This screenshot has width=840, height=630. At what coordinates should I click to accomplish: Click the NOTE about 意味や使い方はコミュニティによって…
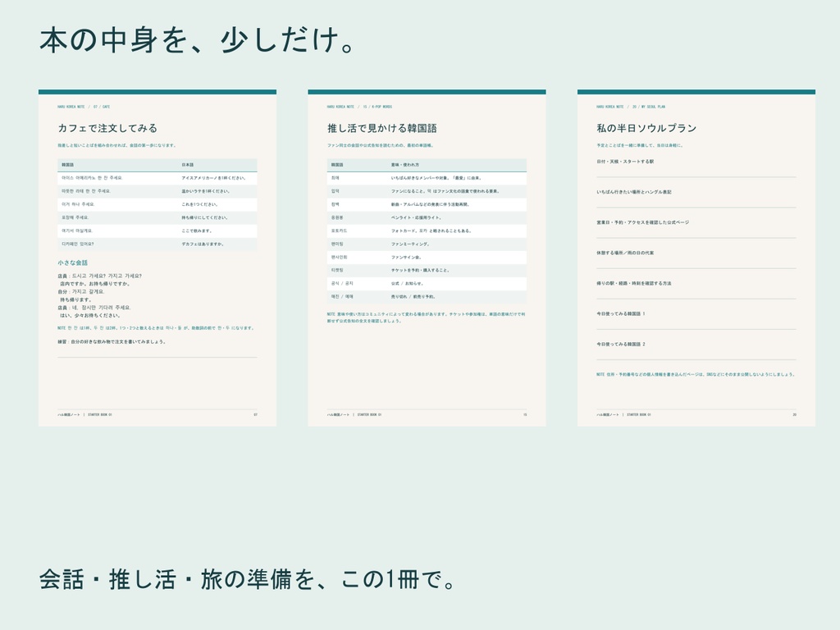point(427,317)
